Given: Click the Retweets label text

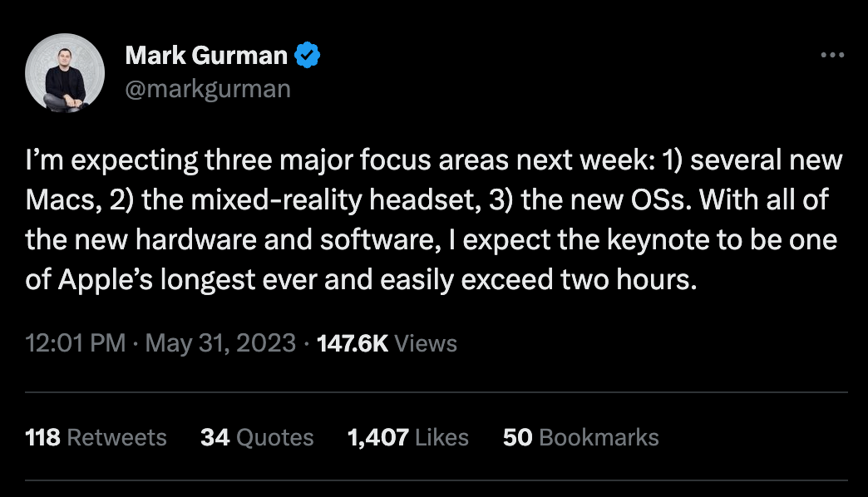Looking at the screenshot, I should 116,437.
